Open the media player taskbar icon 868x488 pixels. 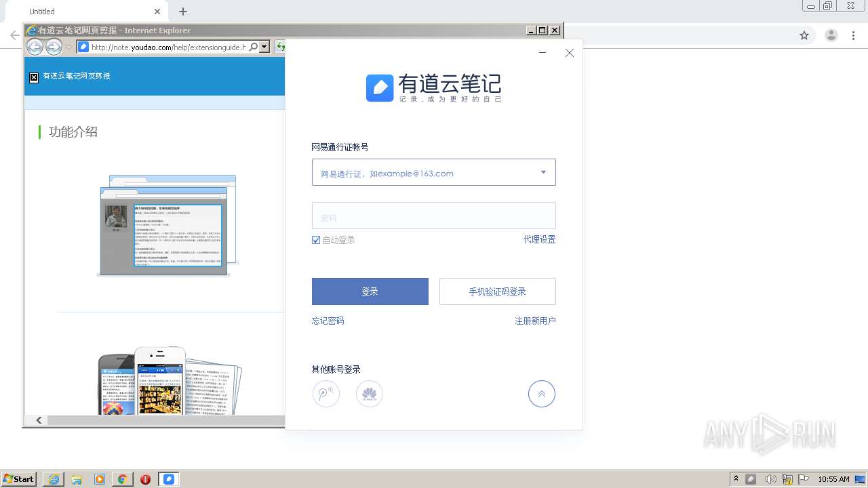tap(100, 479)
